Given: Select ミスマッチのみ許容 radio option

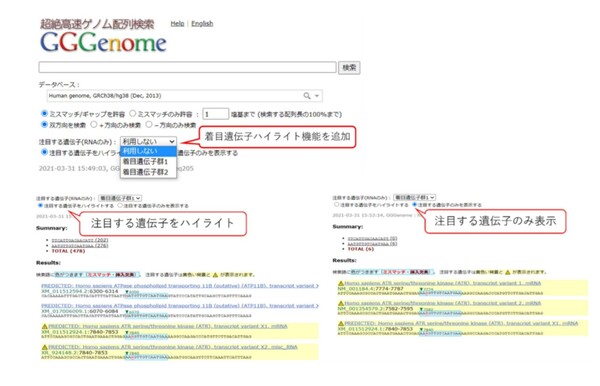Looking at the screenshot, I should (133, 114).
